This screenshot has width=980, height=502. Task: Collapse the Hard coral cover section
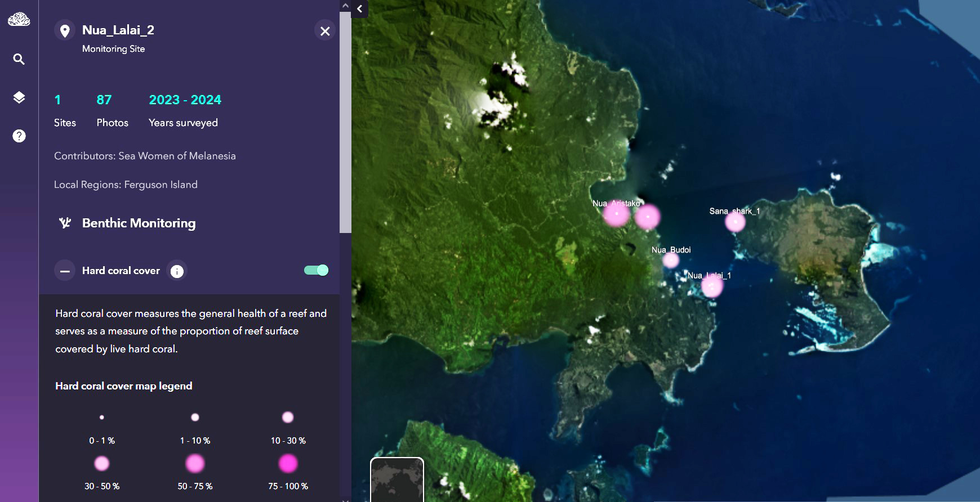(65, 271)
